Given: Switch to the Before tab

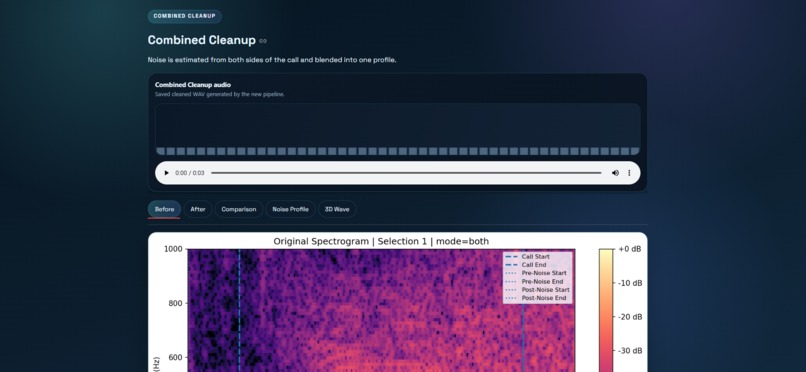Looking at the screenshot, I should click(x=164, y=209).
